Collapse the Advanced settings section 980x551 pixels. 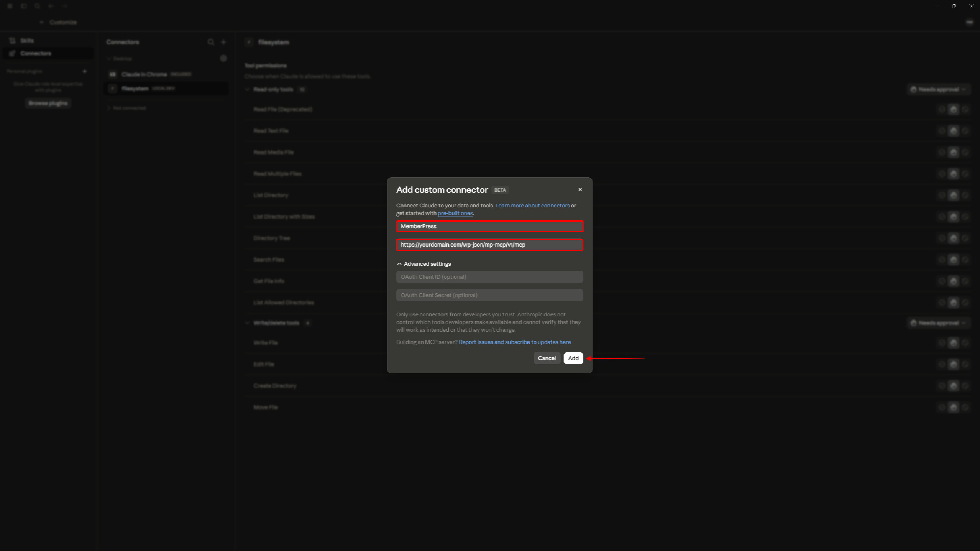click(424, 264)
